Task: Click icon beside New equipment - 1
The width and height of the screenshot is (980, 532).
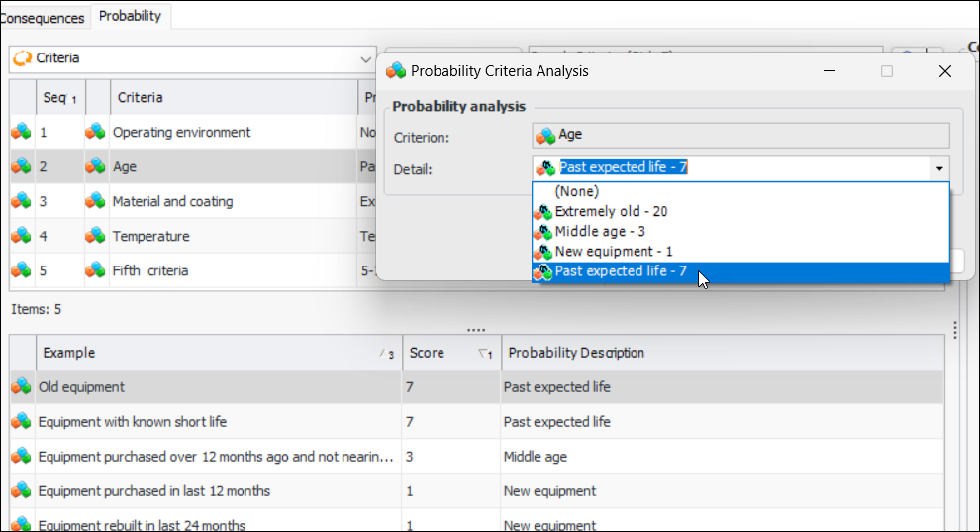Action: 542,252
